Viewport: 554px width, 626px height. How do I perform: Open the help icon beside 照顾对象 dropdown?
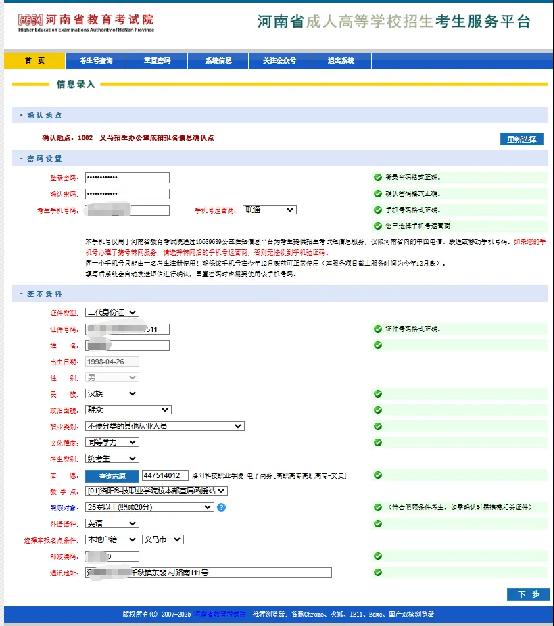[x=222, y=507]
